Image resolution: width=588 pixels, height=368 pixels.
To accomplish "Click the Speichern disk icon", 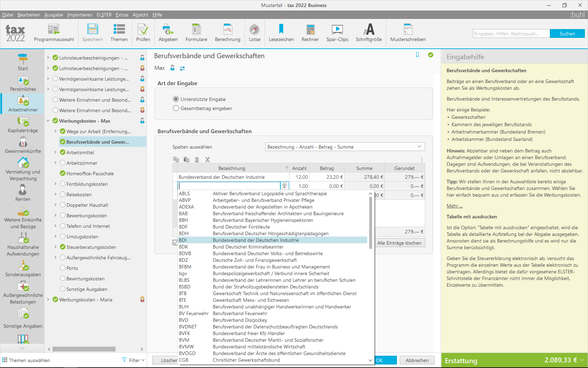I will pos(92,29).
